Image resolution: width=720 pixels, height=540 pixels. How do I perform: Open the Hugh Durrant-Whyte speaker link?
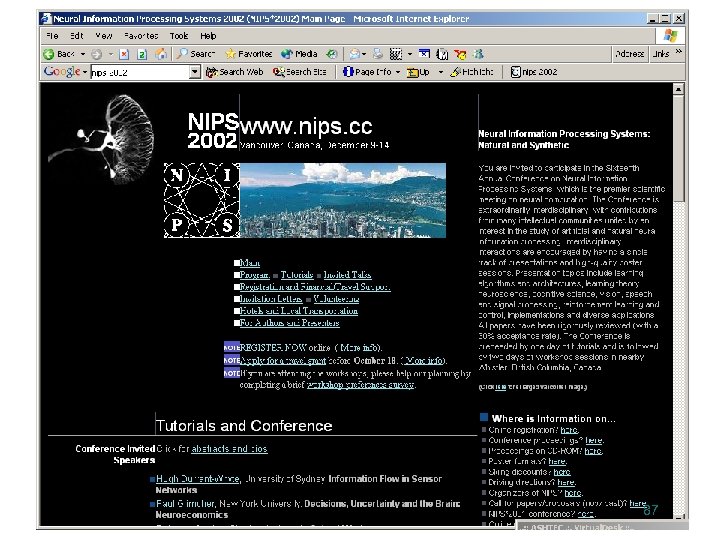point(198,478)
